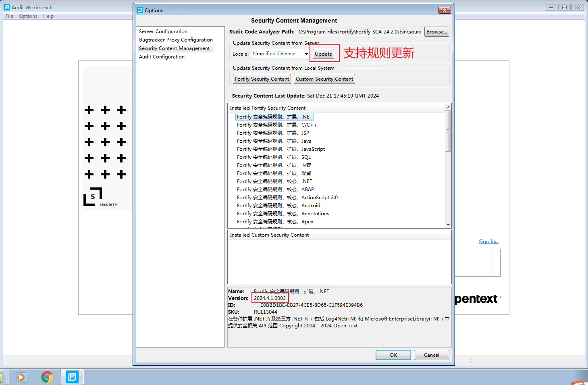Screen dimensions: 588x385
Task: Select the 扩展、内容 rule pack row
Action: pyautogui.click(x=274, y=165)
